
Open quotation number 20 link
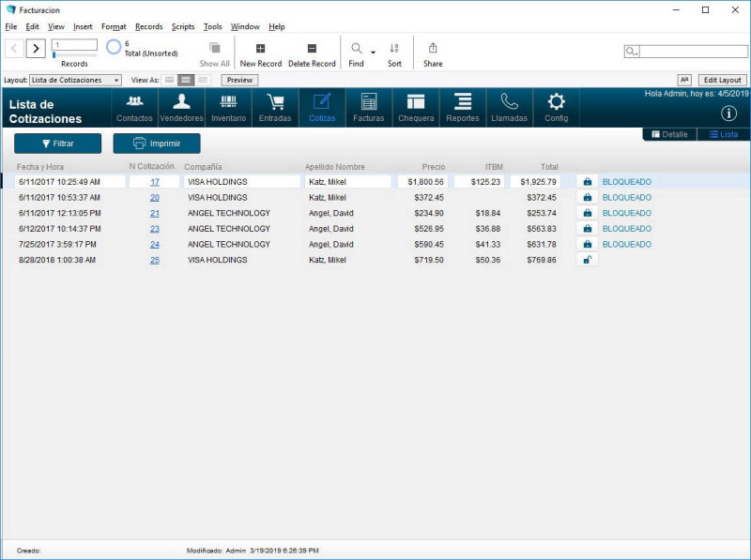click(x=155, y=198)
